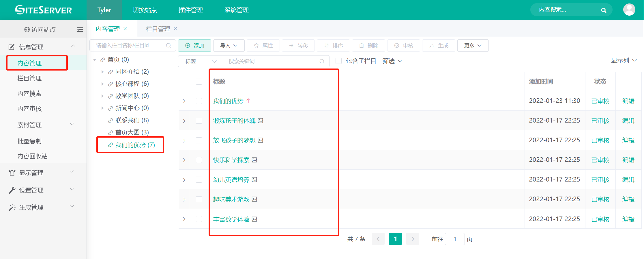The height and width of the screenshot is (259, 644).
Task: Click the 添加 button
Action: click(x=194, y=45)
